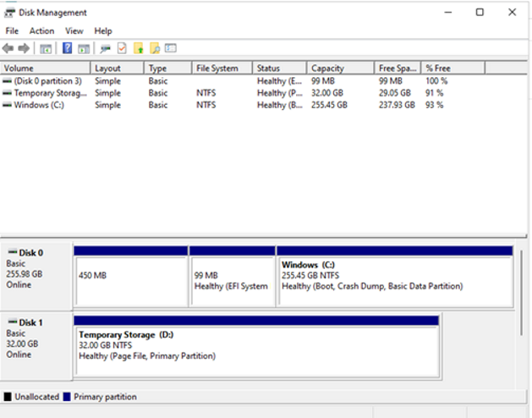Click the blue Primary partition legend swatch
Viewport: 532px width, 418px height.
(x=67, y=397)
